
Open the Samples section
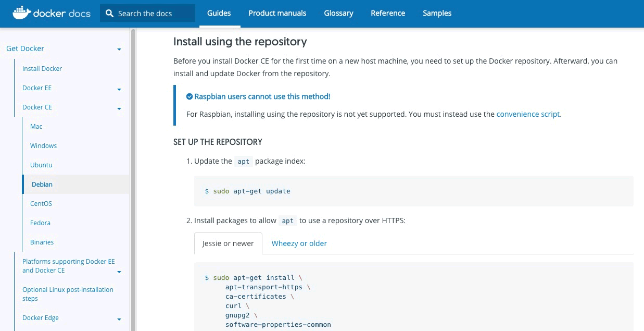437,13
